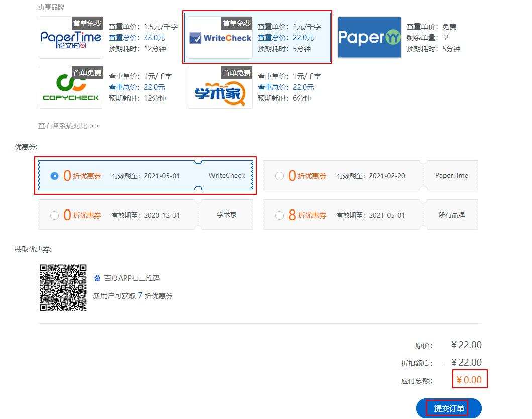Select the 学术家 0折 coupon radio
This screenshot has height=419, width=532.
tap(54, 215)
